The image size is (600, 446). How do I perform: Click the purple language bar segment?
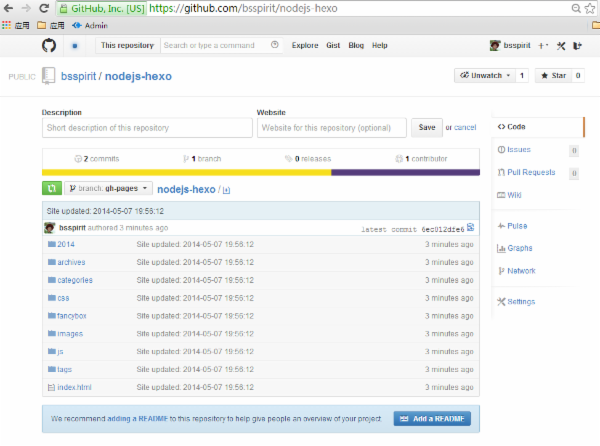406,173
